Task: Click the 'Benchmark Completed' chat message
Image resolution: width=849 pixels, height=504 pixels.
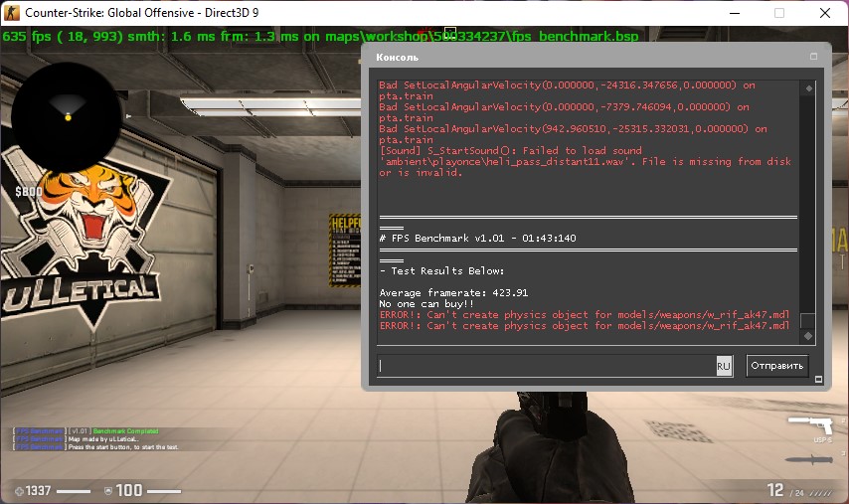Action: coord(125,431)
